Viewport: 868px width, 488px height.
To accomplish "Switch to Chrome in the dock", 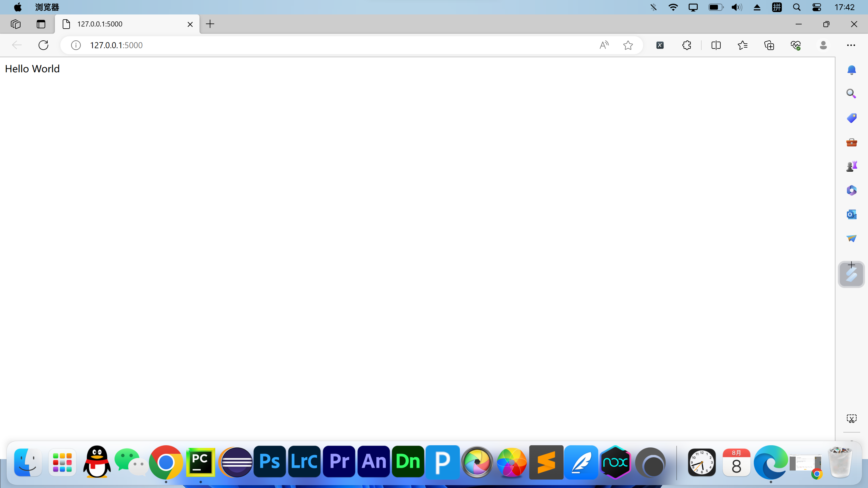I will [166, 462].
